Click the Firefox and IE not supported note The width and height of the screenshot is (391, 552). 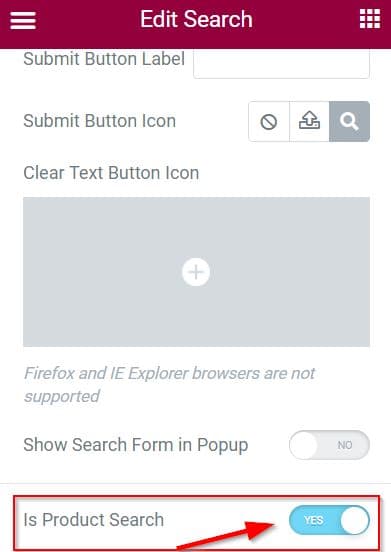(x=169, y=385)
